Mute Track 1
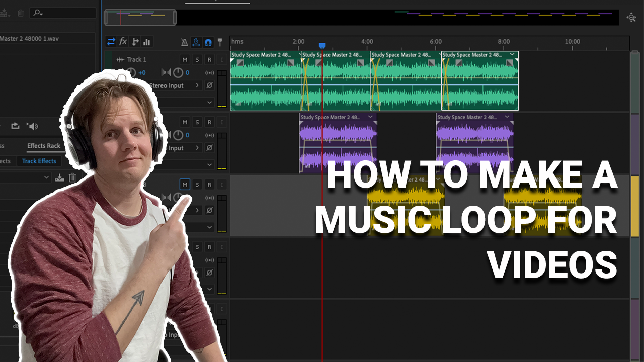The image size is (644, 362). click(x=185, y=60)
